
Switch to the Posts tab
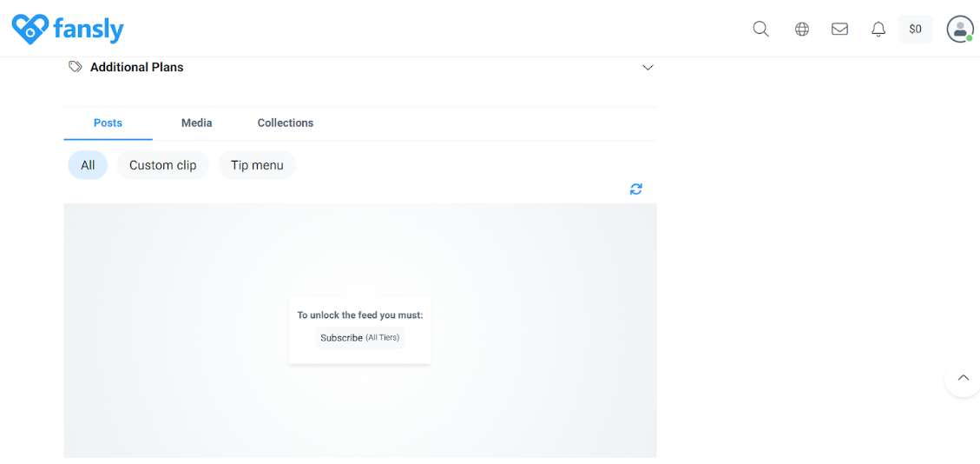coord(108,123)
